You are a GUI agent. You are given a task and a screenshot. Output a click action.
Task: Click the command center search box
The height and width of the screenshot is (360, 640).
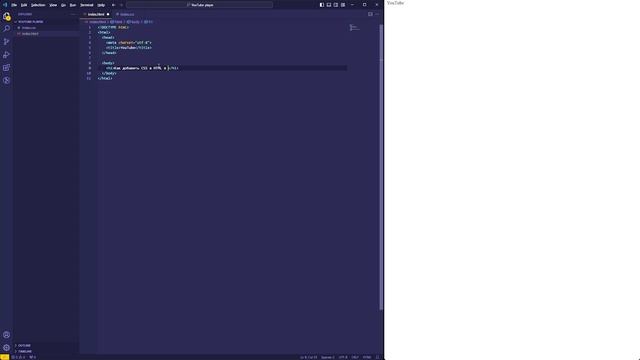pyautogui.click(x=200, y=5)
